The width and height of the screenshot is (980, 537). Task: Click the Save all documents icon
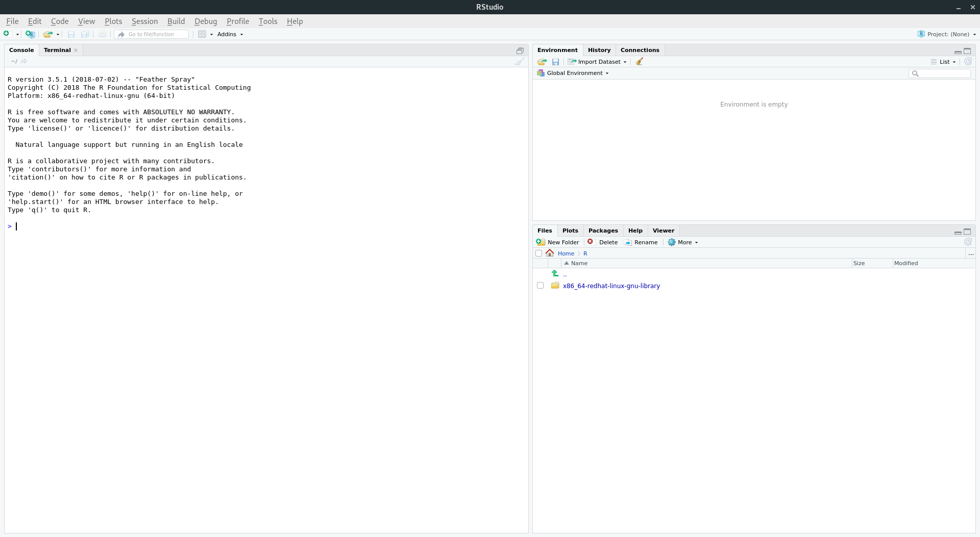[x=85, y=34]
